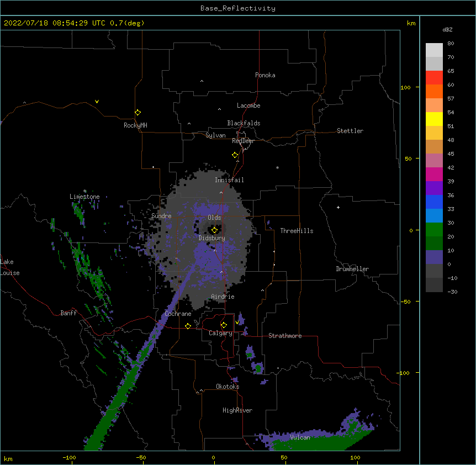Click the ThreeHills label
Viewport: 476px width, 465px height.
(x=297, y=231)
